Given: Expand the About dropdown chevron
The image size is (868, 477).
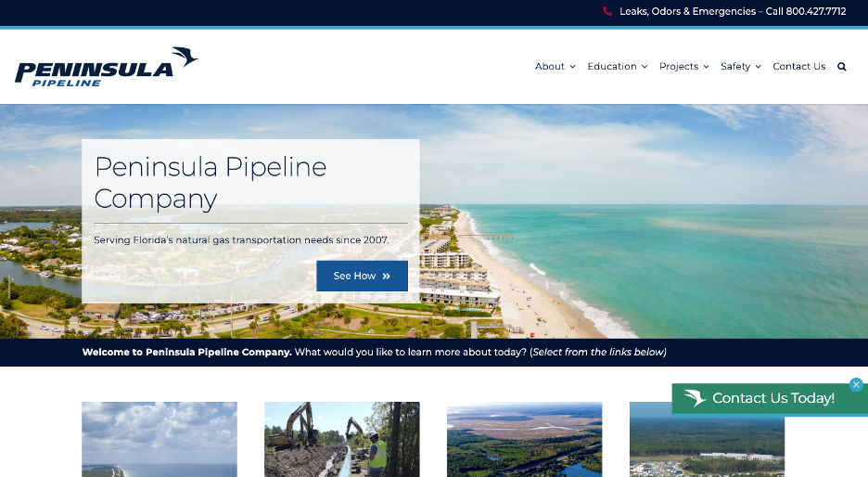Looking at the screenshot, I should (572, 67).
